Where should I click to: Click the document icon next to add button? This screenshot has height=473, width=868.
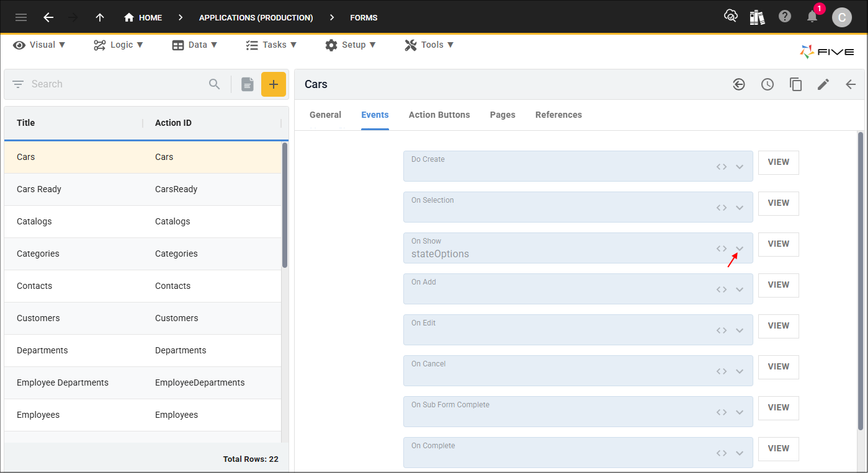tap(248, 84)
